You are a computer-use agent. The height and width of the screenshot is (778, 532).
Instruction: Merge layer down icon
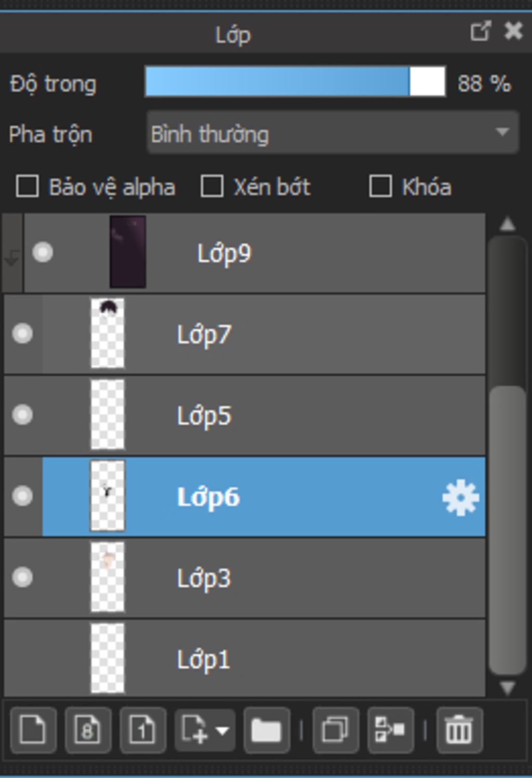click(390, 730)
